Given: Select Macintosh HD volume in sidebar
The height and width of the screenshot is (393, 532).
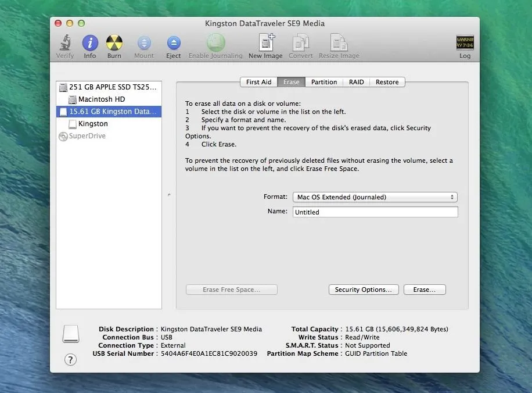Looking at the screenshot, I should [101, 99].
